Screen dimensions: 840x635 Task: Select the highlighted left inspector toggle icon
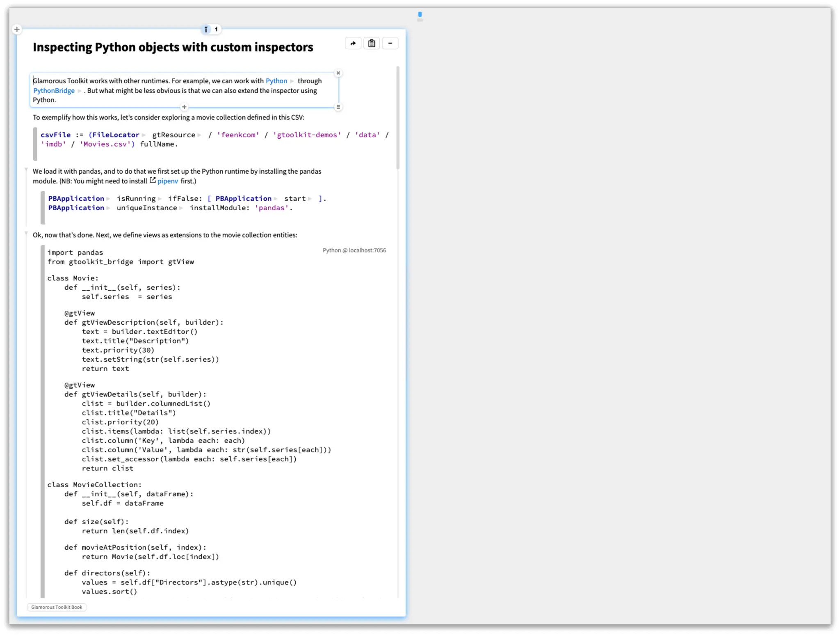[206, 29]
